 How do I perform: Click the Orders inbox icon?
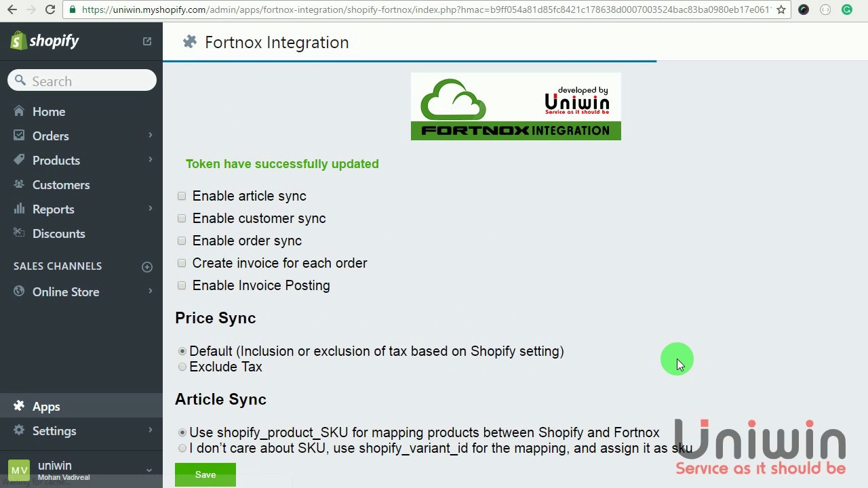[19, 136]
